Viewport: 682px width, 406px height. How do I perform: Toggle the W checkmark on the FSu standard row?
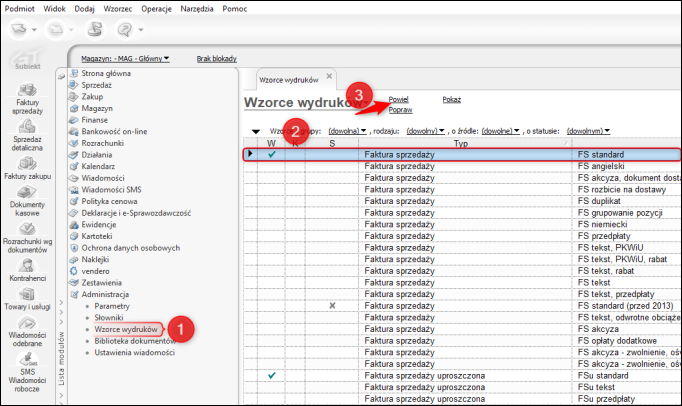click(271, 375)
